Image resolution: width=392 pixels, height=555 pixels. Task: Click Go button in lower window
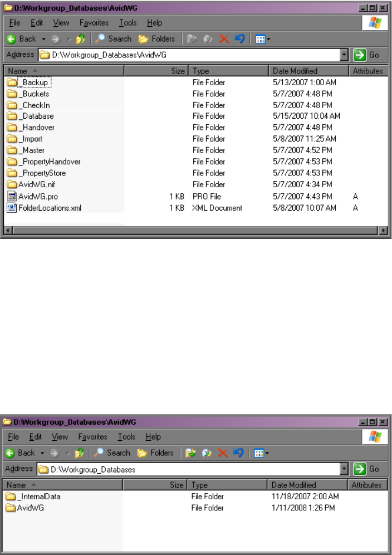coord(366,469)
